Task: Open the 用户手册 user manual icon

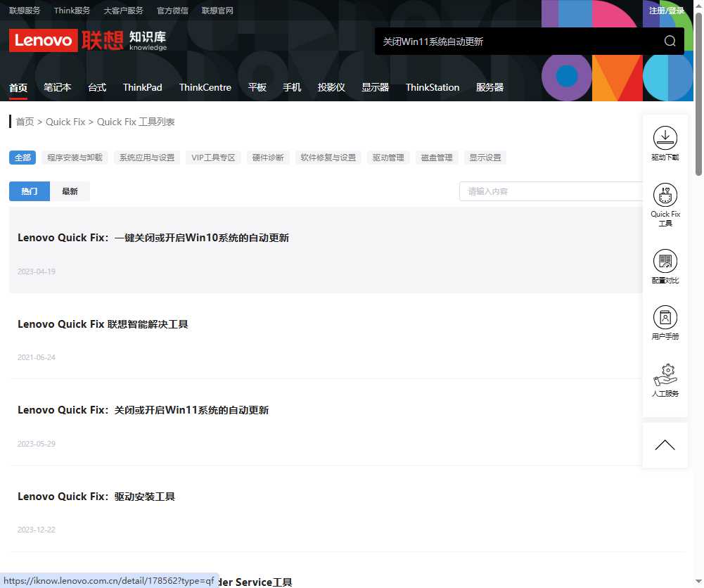Action: point(665,318)
